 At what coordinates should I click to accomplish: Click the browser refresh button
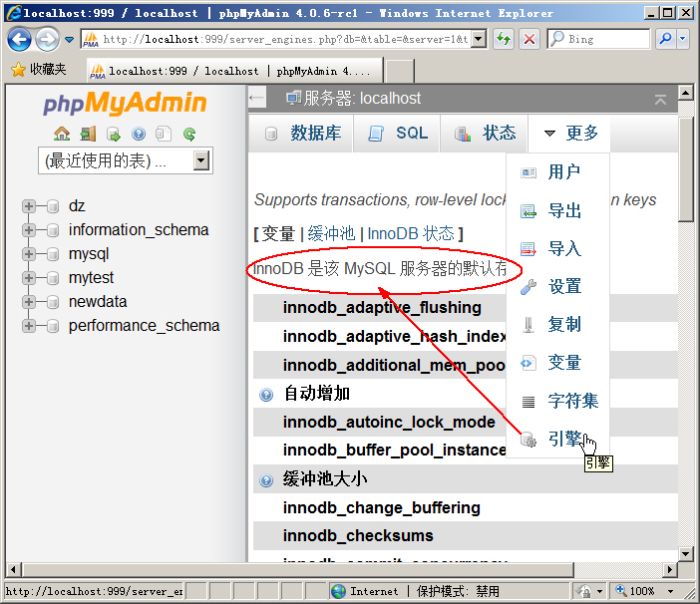(x=504, y=39)
